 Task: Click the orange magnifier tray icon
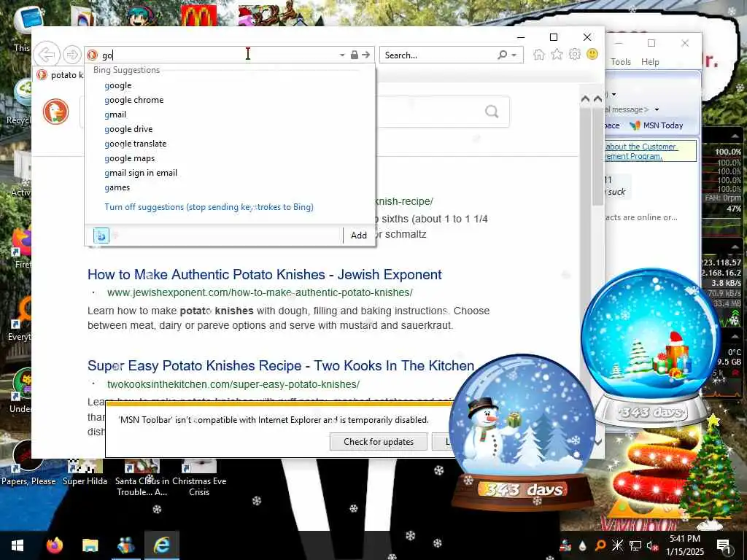(600, 545)
